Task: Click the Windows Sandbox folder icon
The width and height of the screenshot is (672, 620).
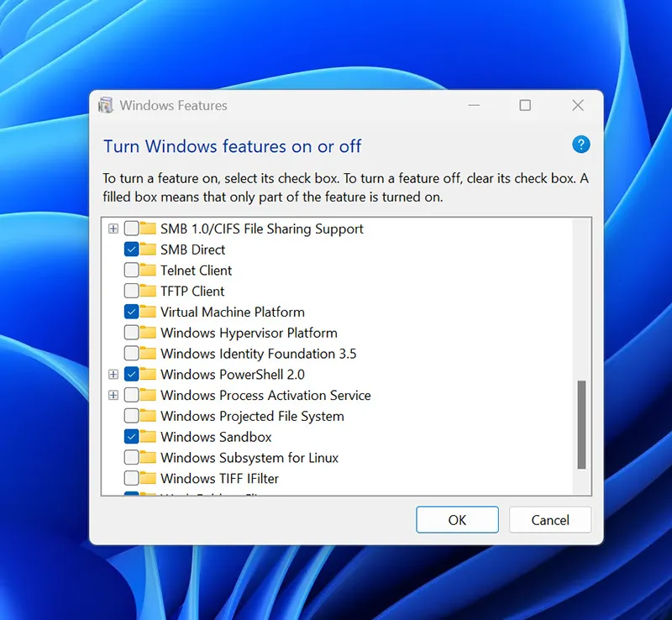Action: pos(148,437)
